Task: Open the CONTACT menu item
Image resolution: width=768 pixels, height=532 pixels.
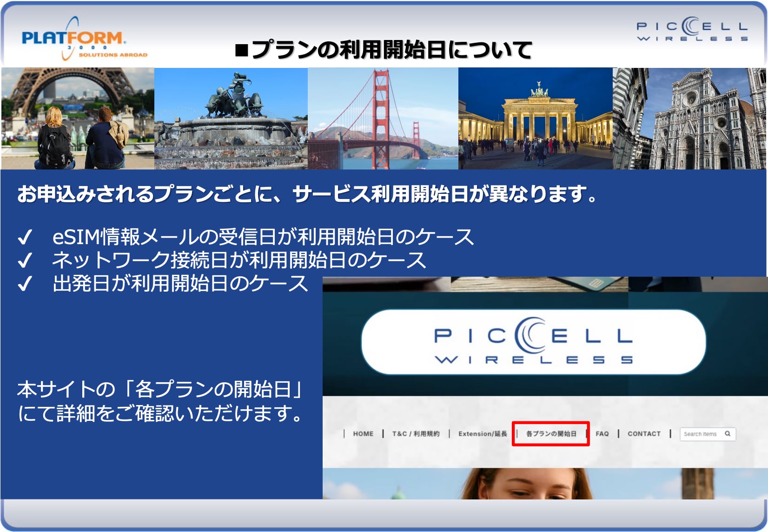Action: (x=644, y=434)
